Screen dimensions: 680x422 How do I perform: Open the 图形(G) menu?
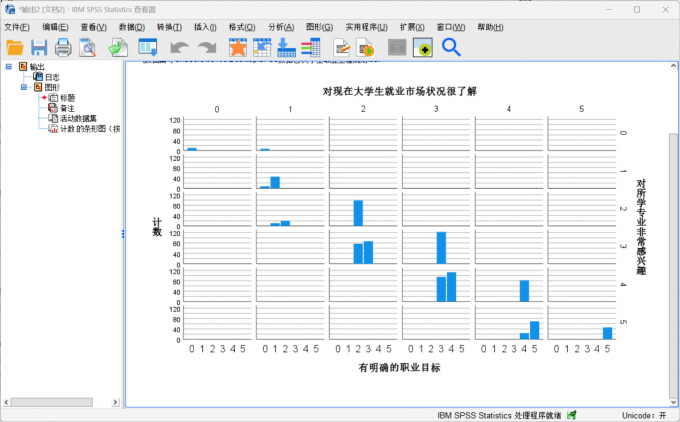pyautogui.click(x=320, y=26)
